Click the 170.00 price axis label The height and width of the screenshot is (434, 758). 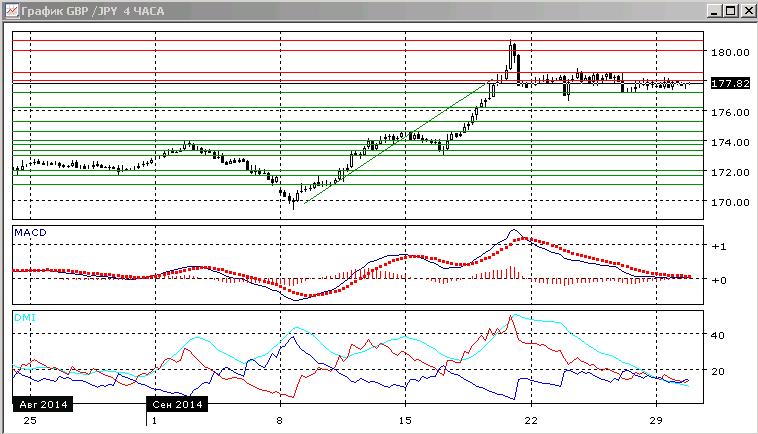coord(730,202)
